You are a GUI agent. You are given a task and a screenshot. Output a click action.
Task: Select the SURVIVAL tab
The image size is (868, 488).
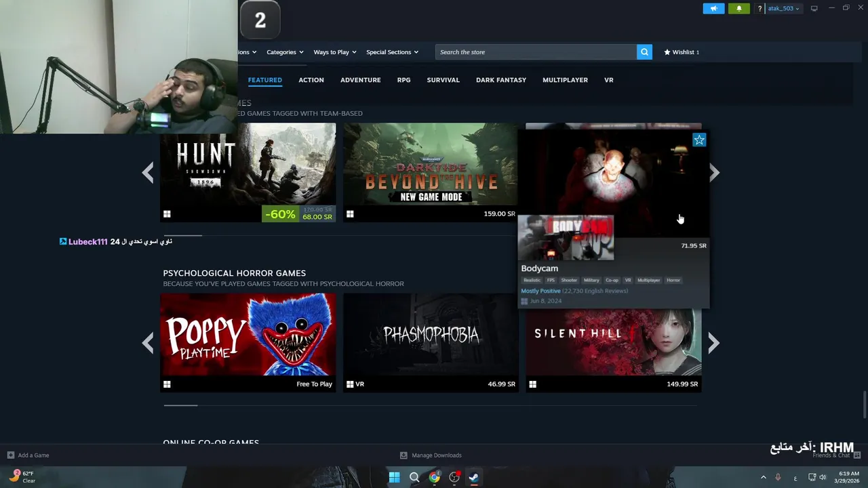coord(443,80)
